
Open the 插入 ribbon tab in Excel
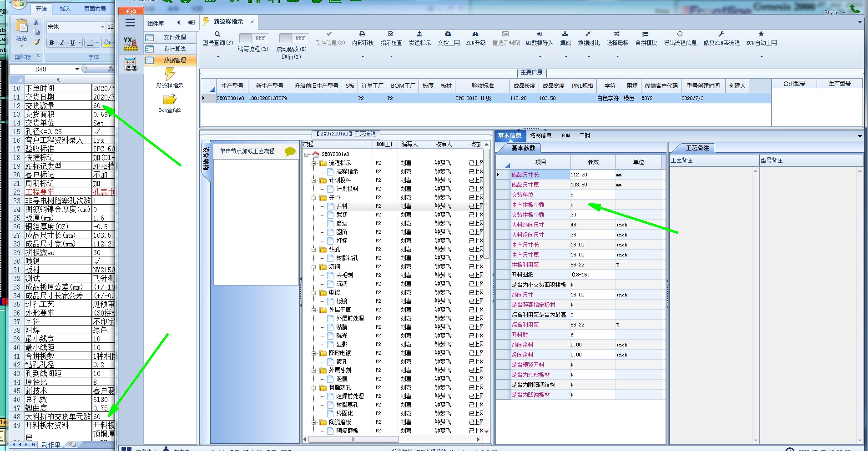[x=66, y=9]
